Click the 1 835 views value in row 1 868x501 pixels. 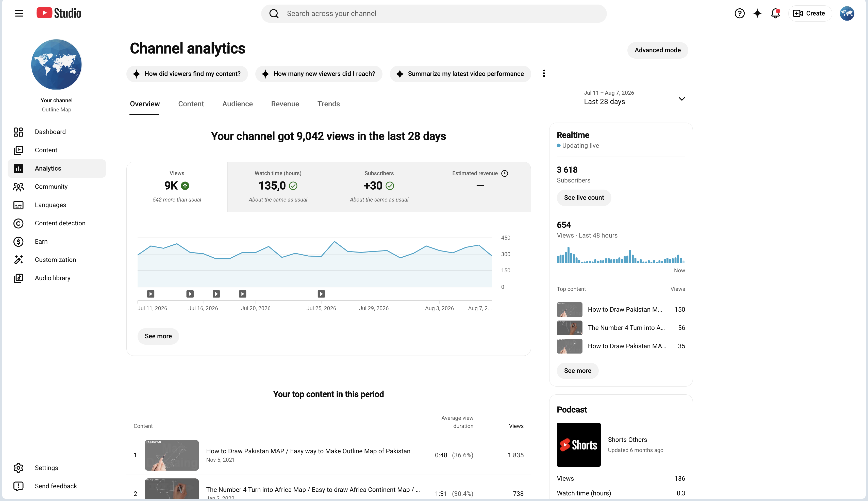pyautogui.click(x=516, y=455)
